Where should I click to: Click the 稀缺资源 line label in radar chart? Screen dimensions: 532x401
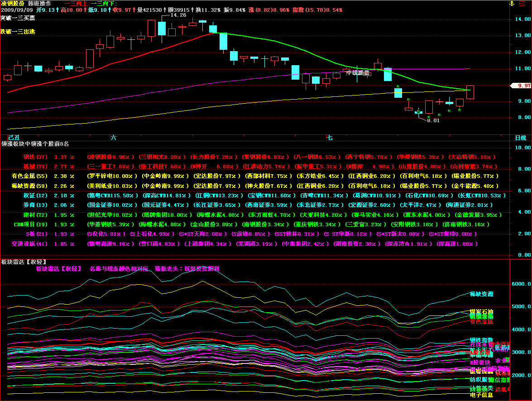pyautogui.click(x=481, y=294)
